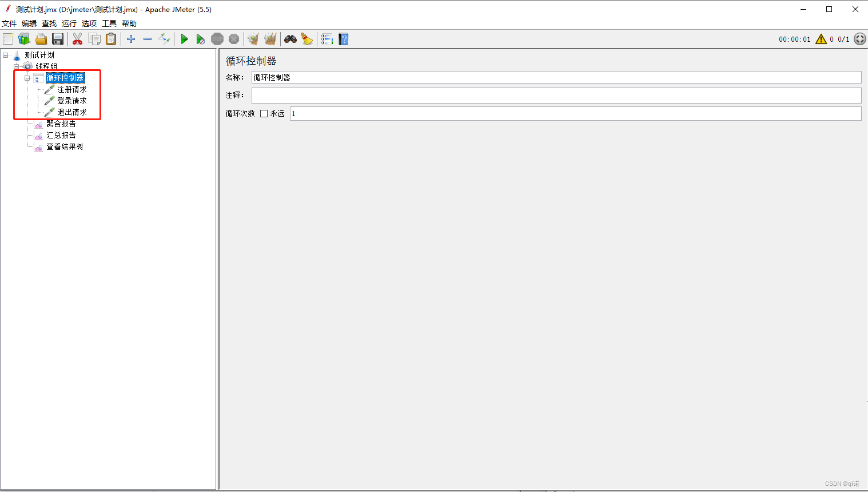Image resolution: width=868 pixels, height=492 pixels.
Task: Select the 注册请求 sampler
Action: click(72, 89)
